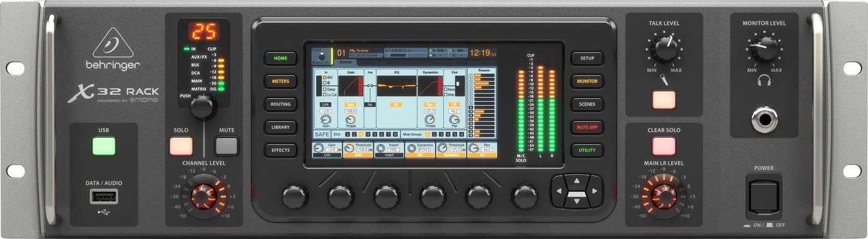
Task: Click the Dynamics POST value field
Action: point(425,150)
